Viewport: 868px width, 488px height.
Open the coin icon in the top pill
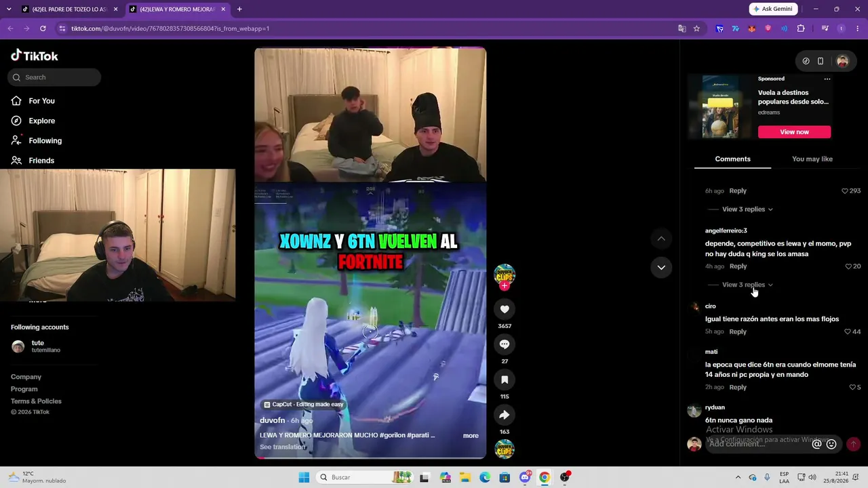click(806, 61)
